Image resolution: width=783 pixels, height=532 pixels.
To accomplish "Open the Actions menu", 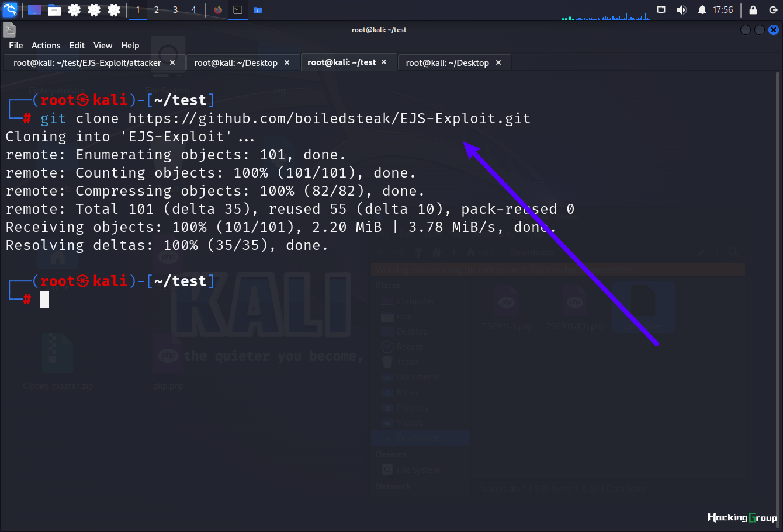I will click(x=46, y=46).
